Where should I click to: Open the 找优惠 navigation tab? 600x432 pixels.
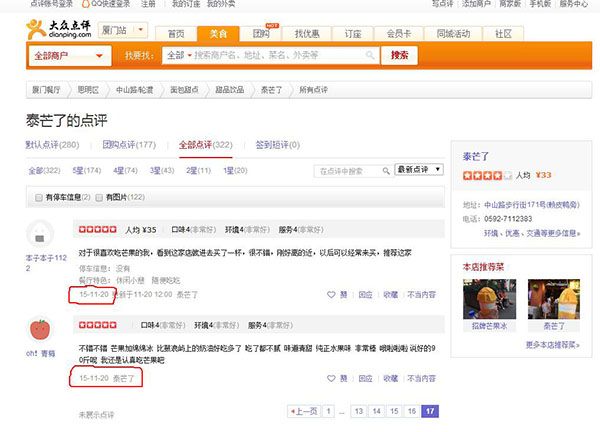pyautogui.click(x=307, y=34)
